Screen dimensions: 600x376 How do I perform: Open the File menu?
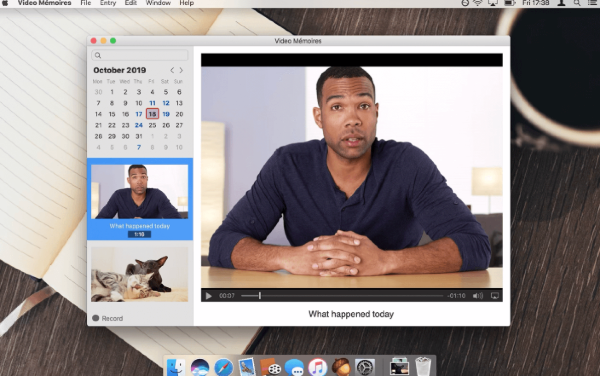85,3
